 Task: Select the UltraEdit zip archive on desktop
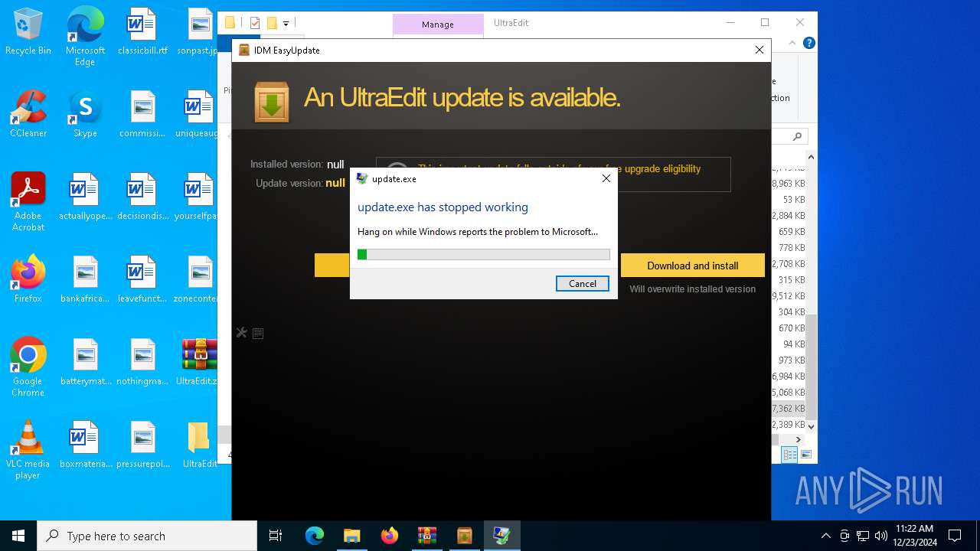point(199,363)
